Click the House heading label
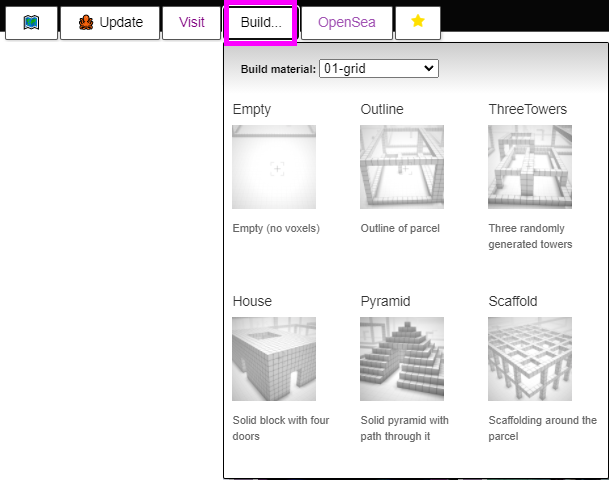Image resolution: width=609 pixels, height=480 pixels. (x=252, y=301)
